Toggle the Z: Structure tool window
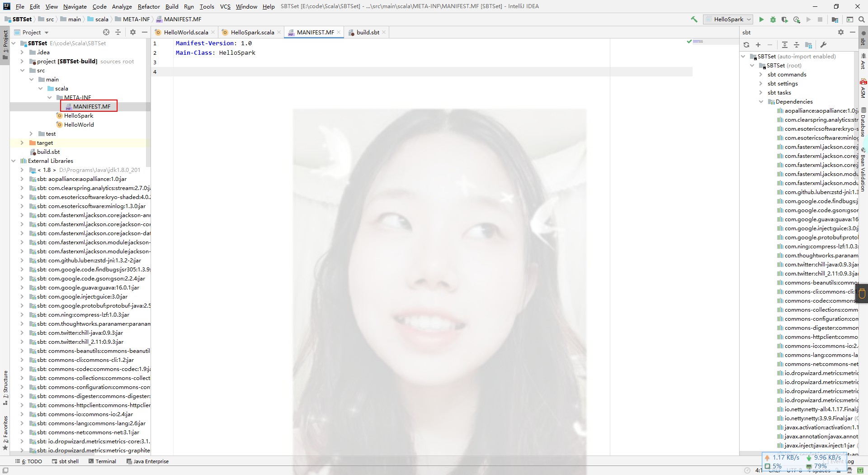The width and height of the screenshot is (868, 475). click(x=5, y=387)
